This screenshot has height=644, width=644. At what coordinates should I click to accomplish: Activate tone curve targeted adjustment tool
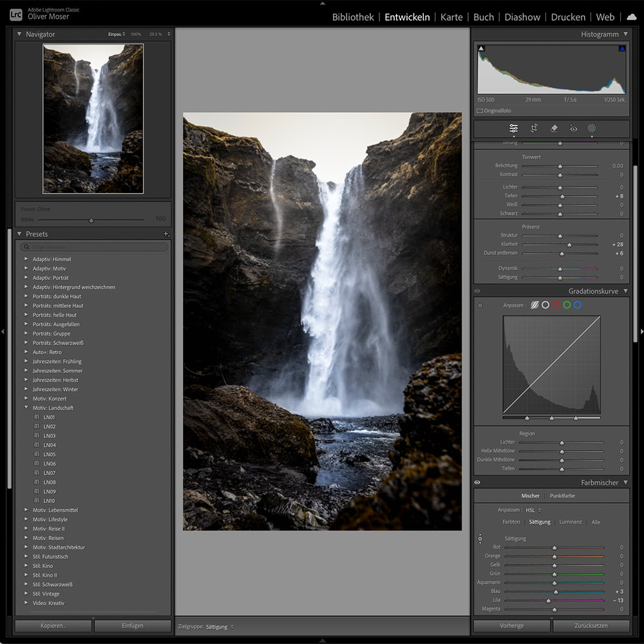coord(480,305)
